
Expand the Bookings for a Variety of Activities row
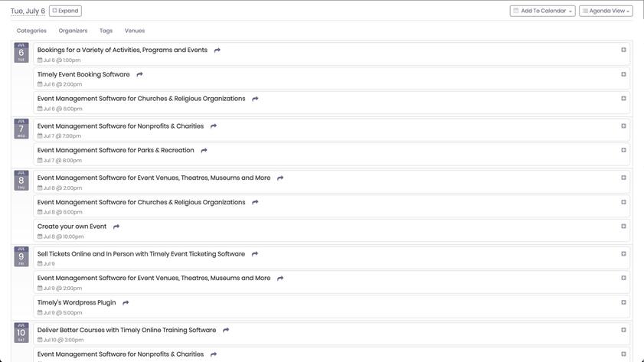(x=623, y=50)
